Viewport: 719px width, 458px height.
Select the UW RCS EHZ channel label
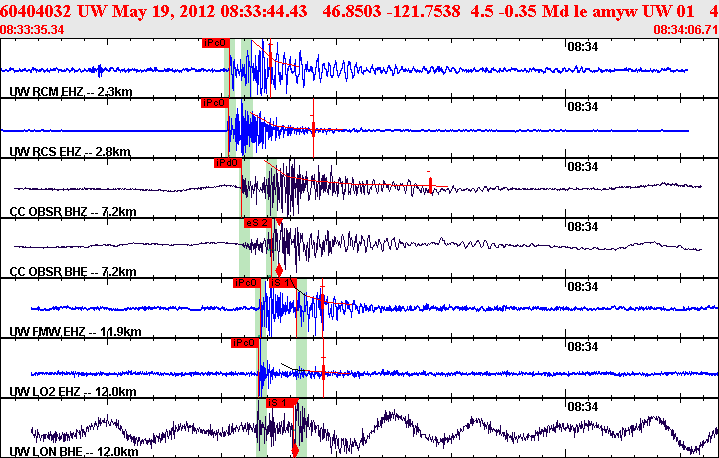[70, 152]
